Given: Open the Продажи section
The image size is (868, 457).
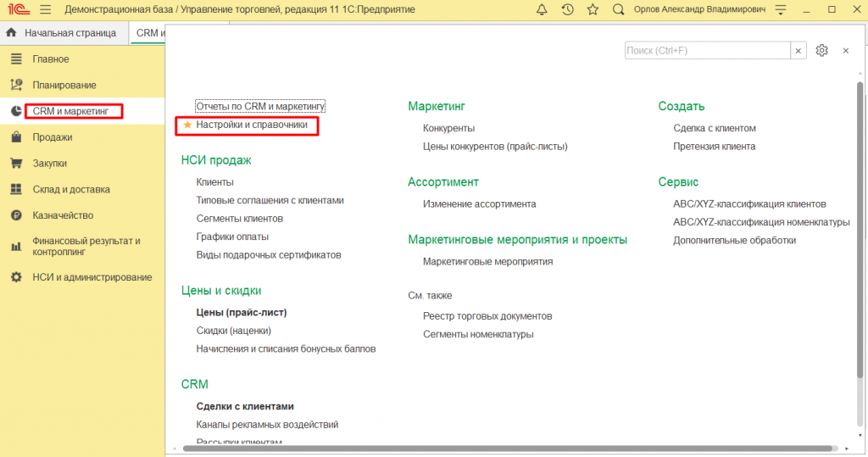Looking at the screenshot, I should tap(52, 137).
